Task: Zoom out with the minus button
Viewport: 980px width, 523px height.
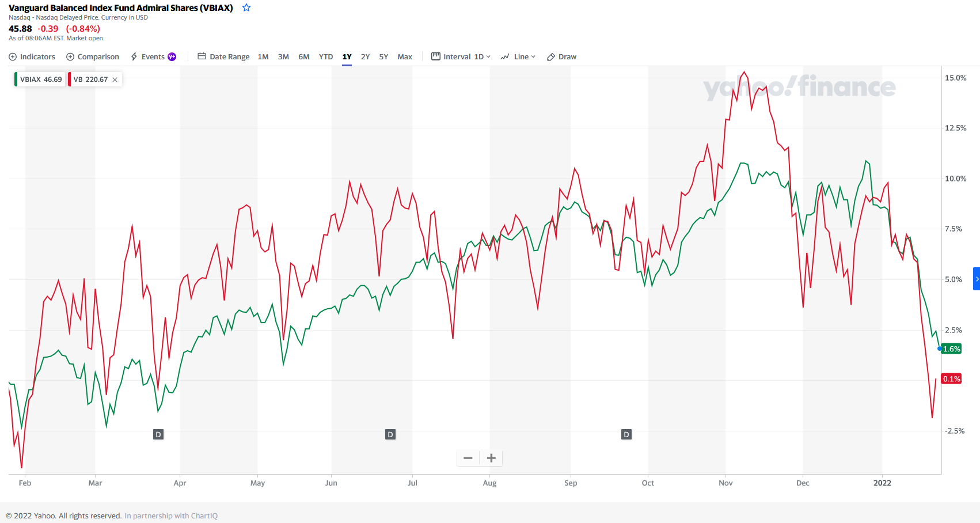Action: (x=468, y=458)
